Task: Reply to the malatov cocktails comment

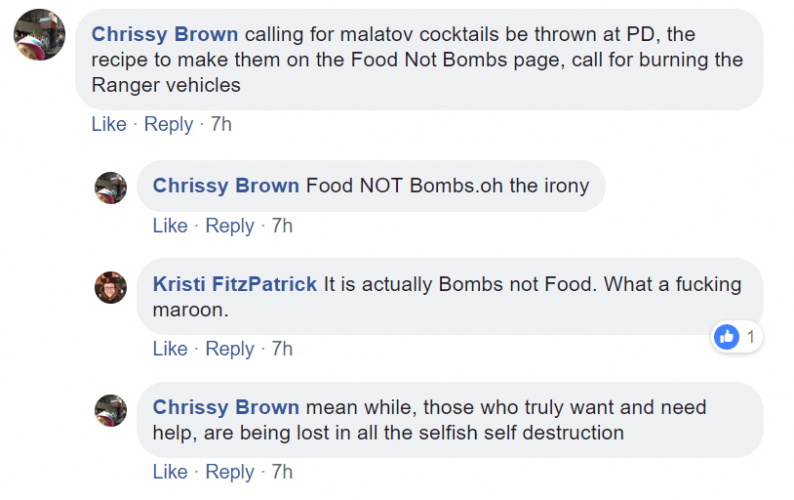Action: pyautogui.click(x=168, y=124)
